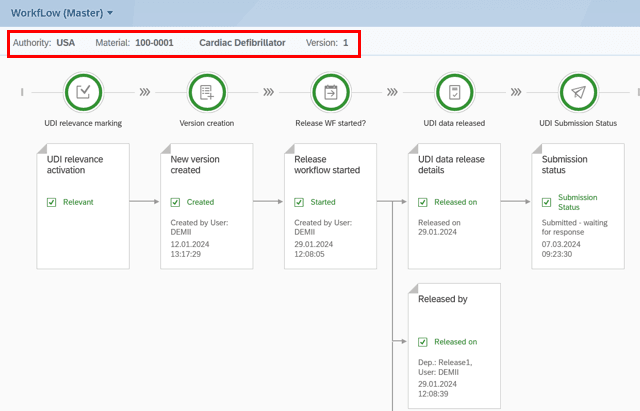Viewport: 640px width, 411px height.
Task: Click the Relevant status link
Action: (x=78, y=202)
